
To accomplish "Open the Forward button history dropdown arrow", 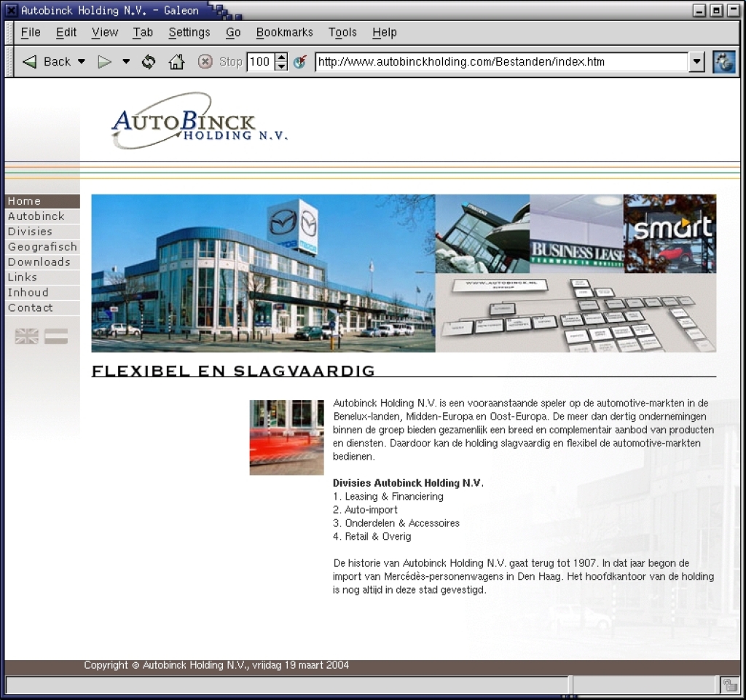I will point(125,62).
